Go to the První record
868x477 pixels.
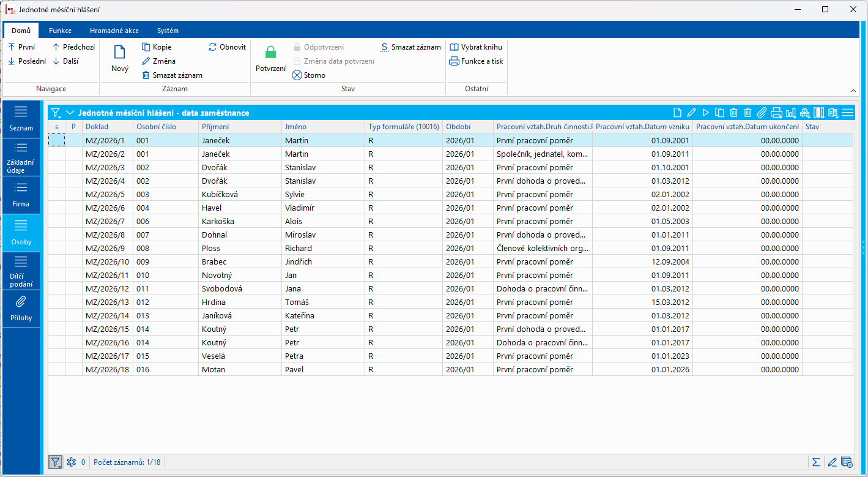point(21,47)
